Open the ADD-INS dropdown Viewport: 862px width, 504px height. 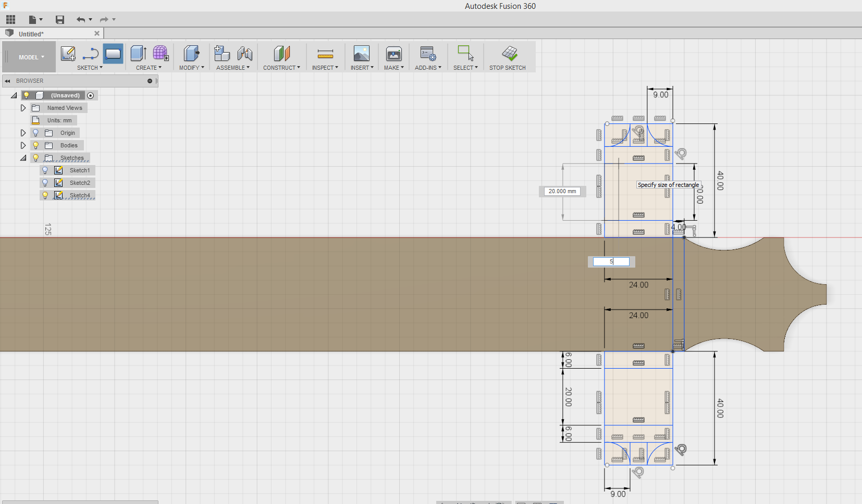click(428, 68)
